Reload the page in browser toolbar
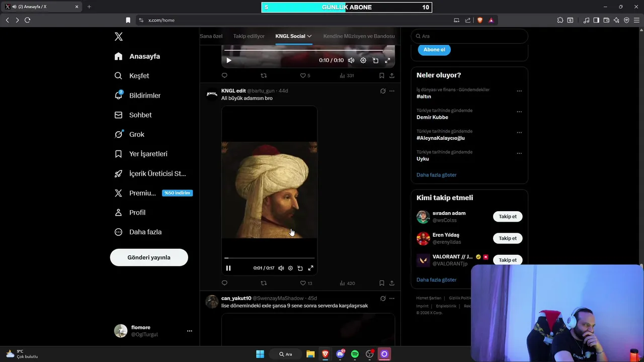Screen dimensions: 644x362 [27, 20]
